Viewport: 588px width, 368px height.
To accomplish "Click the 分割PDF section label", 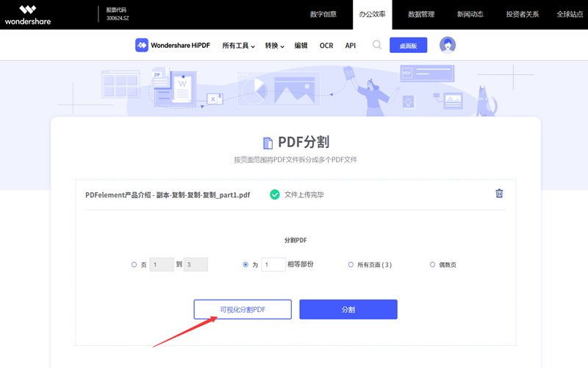I will pyautogui.click(x=295, y=241).
